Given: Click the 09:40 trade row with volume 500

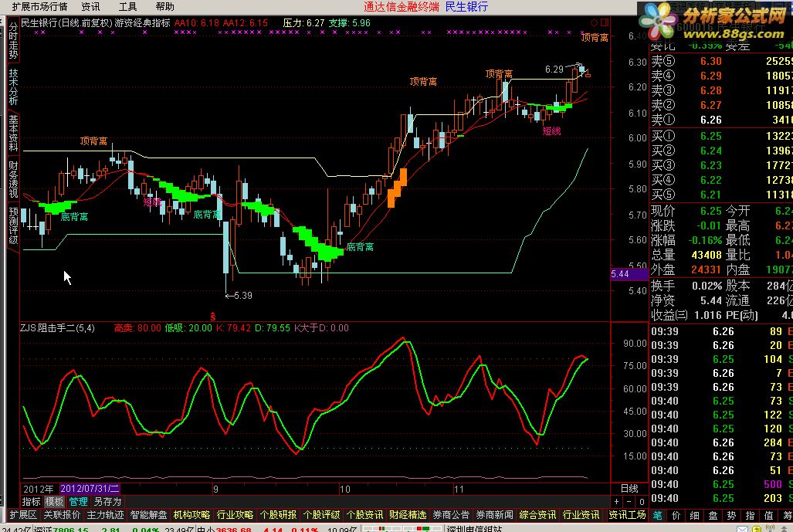Looking at the screenshot, I should pyautogui.click(x=721, y=484).
